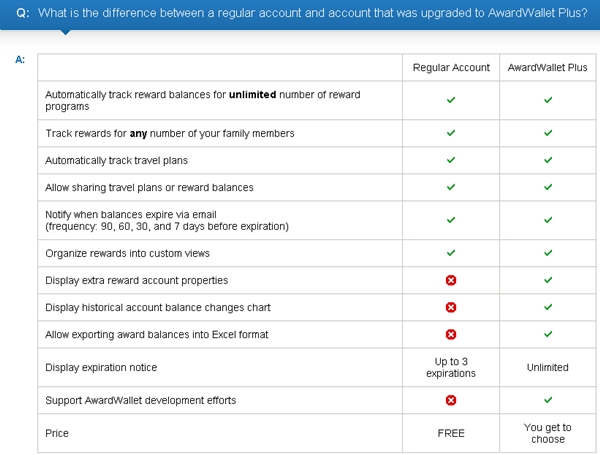This screenshot has width=600, height=455.
Task: Click the 'Unlimited' cell
Action: coord(548,367)
